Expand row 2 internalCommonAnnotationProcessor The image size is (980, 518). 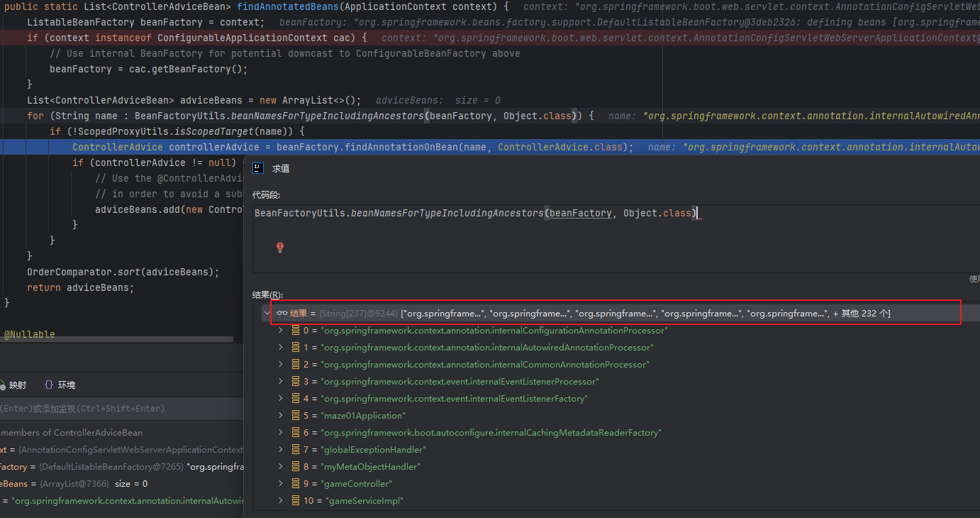point(280,365)
